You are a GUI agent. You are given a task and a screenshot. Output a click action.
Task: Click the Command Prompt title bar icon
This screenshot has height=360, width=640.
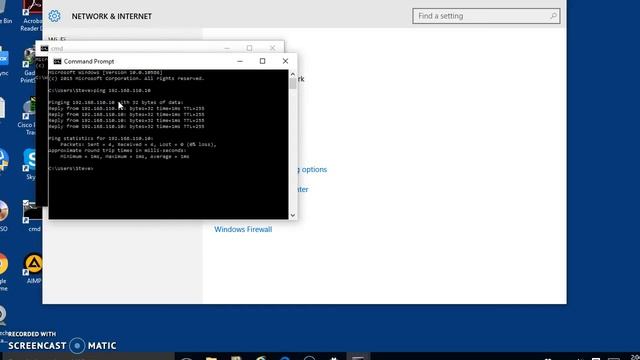tap(58, 61)
